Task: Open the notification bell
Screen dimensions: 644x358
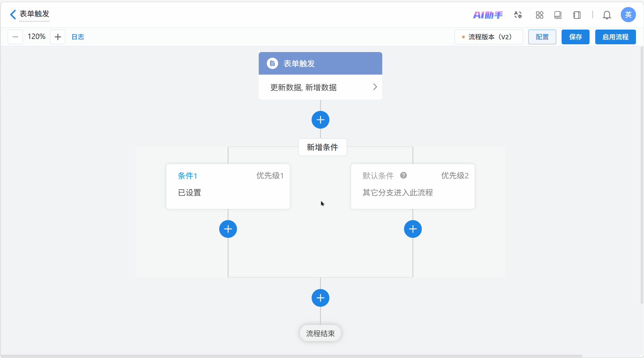Action: tap(607, 15)
